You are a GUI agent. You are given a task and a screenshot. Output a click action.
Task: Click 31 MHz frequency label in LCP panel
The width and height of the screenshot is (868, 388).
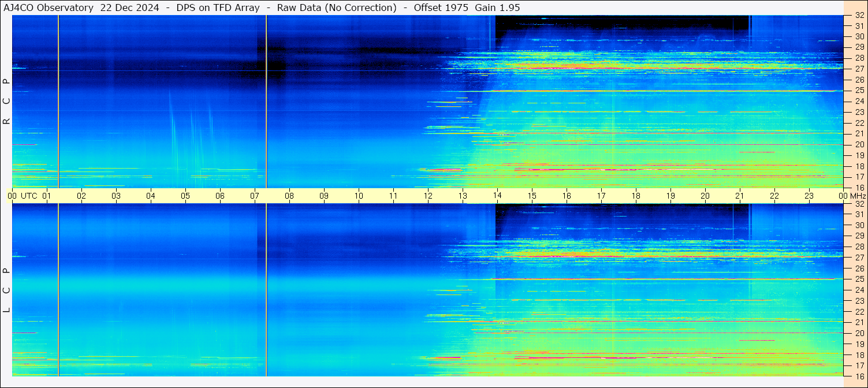pyautogui.click(x=859, y=214)
